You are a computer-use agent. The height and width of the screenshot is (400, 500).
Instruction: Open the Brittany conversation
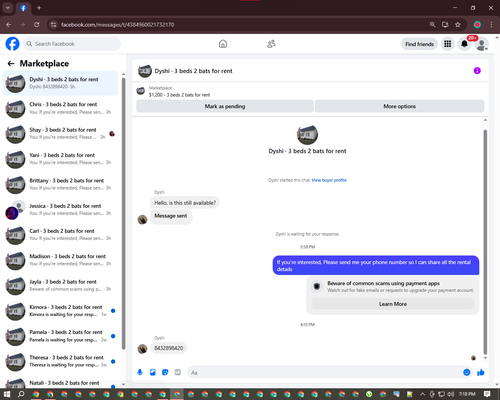60,184
